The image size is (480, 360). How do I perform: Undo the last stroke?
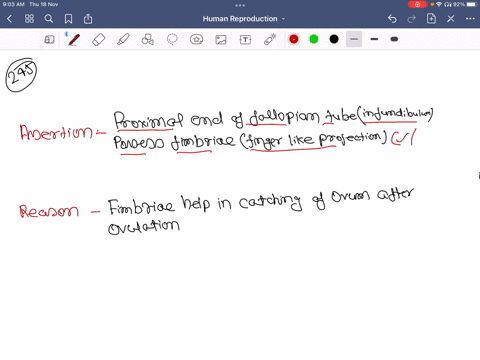392,19
